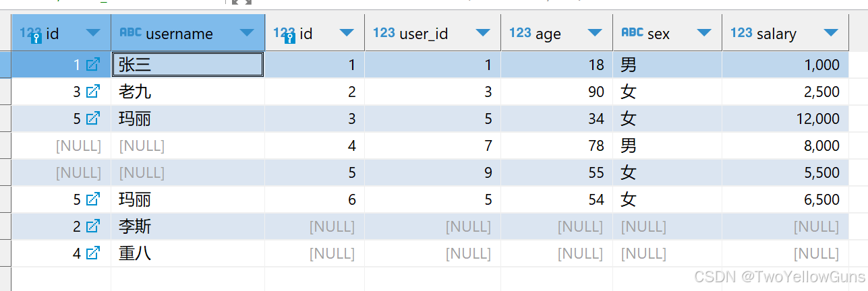Select the salary column header label
Screen dimensions: 868x291
tap(776, 34)
